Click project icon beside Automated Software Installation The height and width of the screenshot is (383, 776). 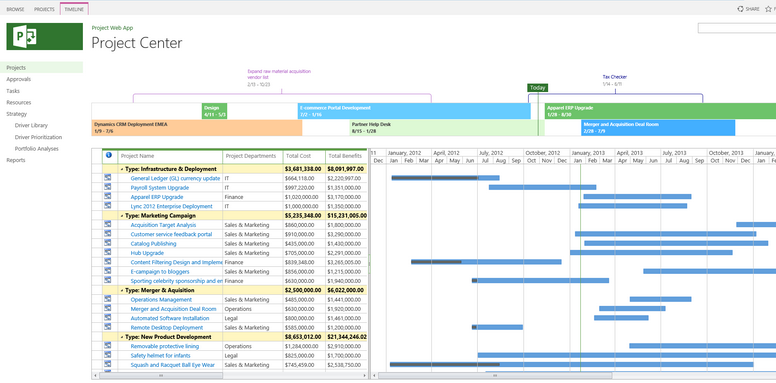[x=108, y=318]
